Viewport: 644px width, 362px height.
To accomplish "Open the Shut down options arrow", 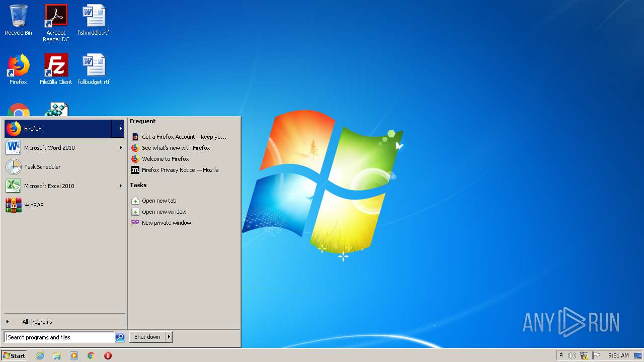I will [x=169, y=337].
